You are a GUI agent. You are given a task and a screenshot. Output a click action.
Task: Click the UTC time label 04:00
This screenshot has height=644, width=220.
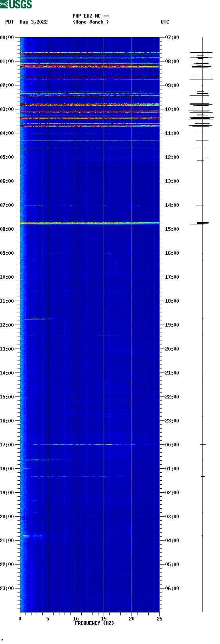[x=172, y=541]
